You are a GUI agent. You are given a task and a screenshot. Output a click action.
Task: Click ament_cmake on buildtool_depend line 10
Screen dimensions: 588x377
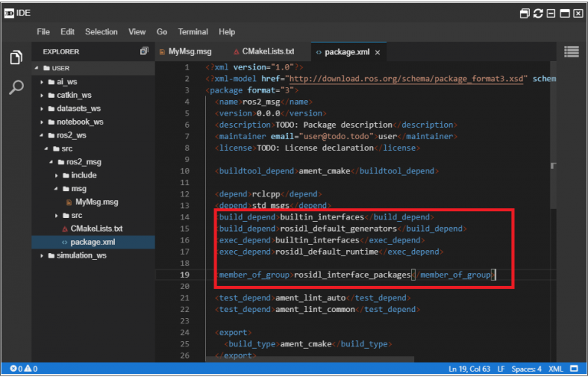pyautogui.click(x=325, y=171)
